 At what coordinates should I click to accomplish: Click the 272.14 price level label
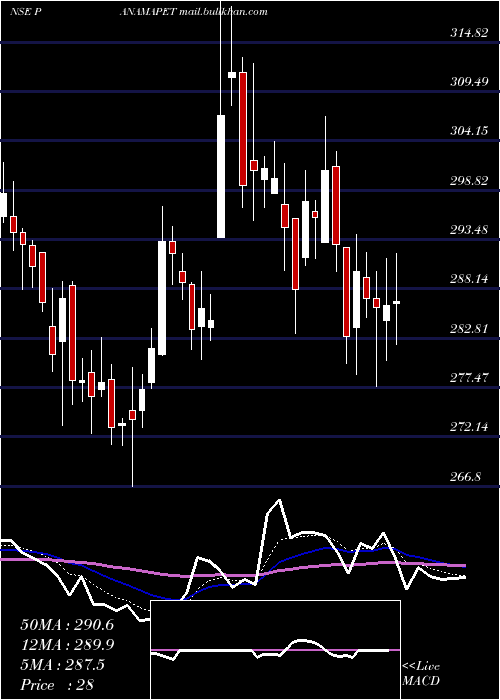(x=468, y=427)
